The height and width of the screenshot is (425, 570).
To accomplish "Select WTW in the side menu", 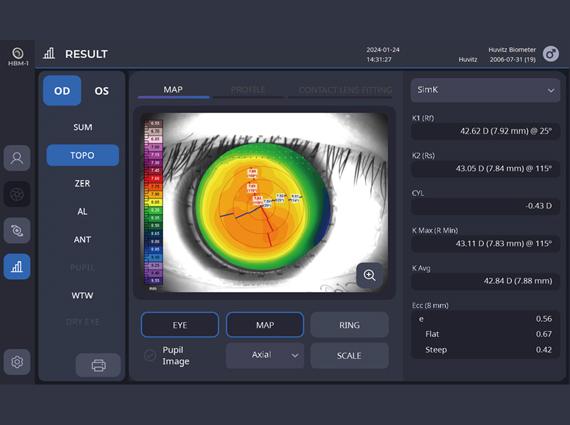I will pos(83,295).
